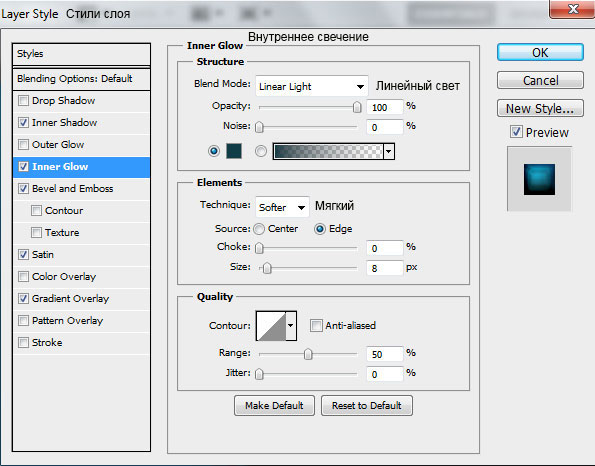Screen dimensions: 595x466
Task: Enable the Color Overlay checkbox
Action: pyautogui.click(x=24, y=277)
